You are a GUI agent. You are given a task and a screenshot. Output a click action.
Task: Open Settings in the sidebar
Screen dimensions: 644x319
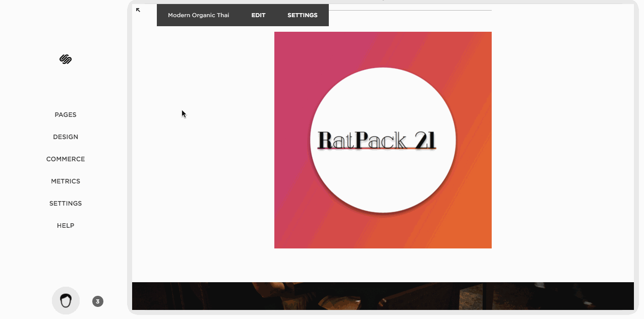click(66, 204)
